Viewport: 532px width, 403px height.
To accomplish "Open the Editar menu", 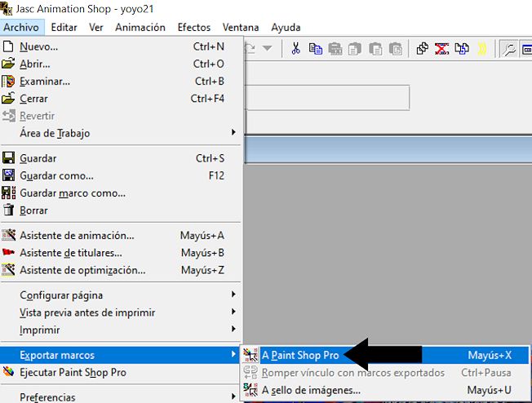I will pyautogui.click(x=64, y=28).
